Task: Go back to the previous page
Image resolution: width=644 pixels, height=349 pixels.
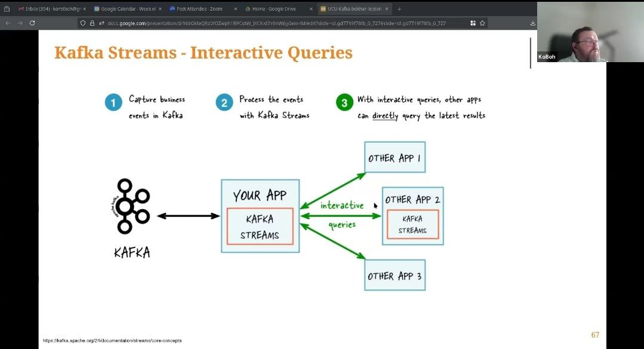Action: coord(8,23)
